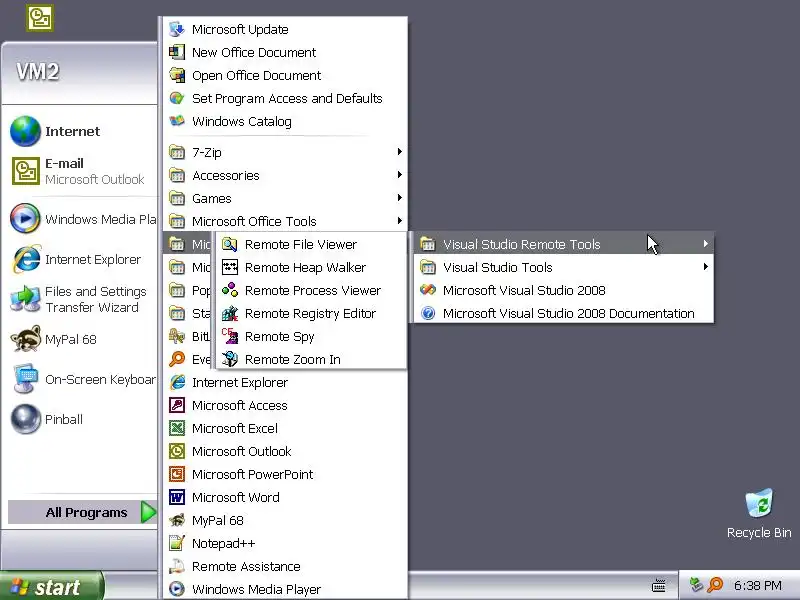Click the Open Office Document icon

click(177, 75)
